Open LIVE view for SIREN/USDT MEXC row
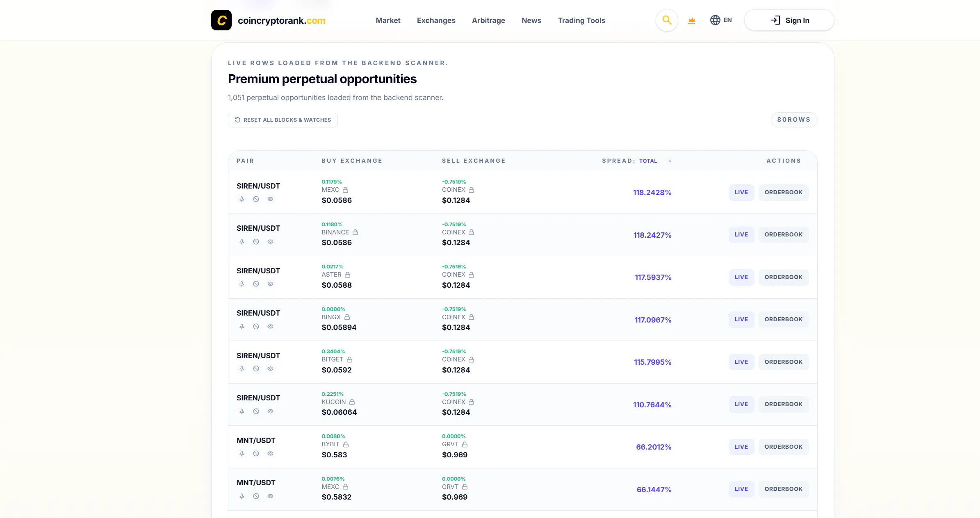The width and height of the screenshot is (980, 518). pyautogui.click(x=741, y=193)
